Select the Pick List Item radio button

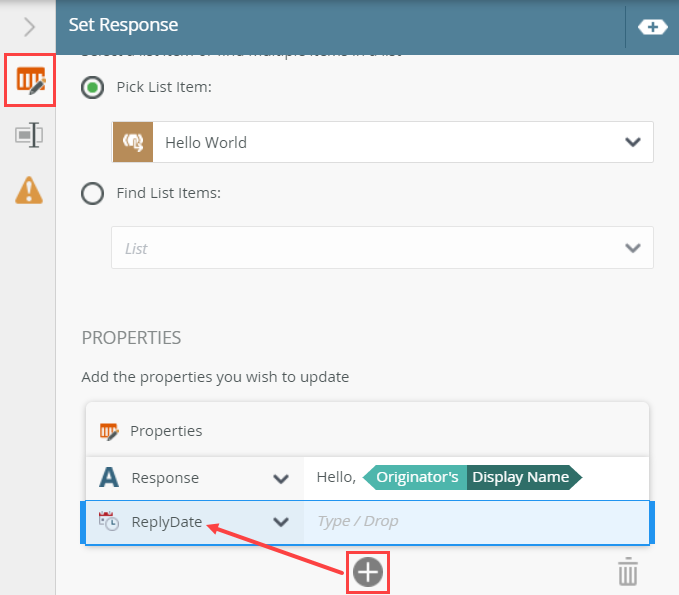pyautogui.click(x=93, y=87)
